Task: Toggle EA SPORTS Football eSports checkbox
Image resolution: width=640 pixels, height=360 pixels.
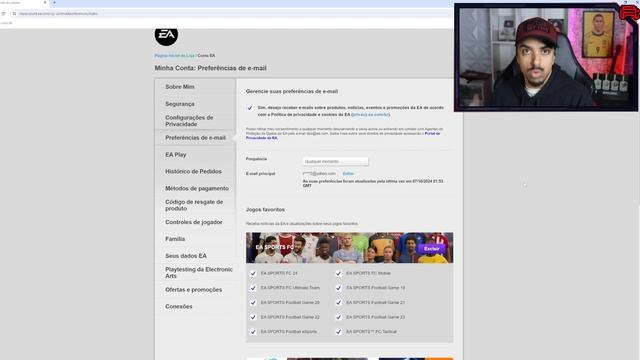Action: (x=253, y=332)
